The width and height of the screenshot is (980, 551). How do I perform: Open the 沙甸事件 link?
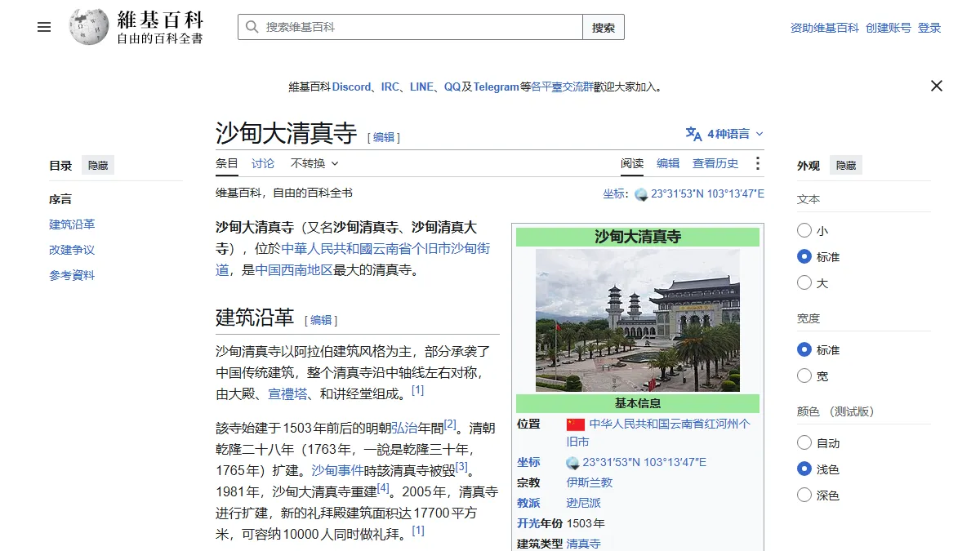click(337, 469)
